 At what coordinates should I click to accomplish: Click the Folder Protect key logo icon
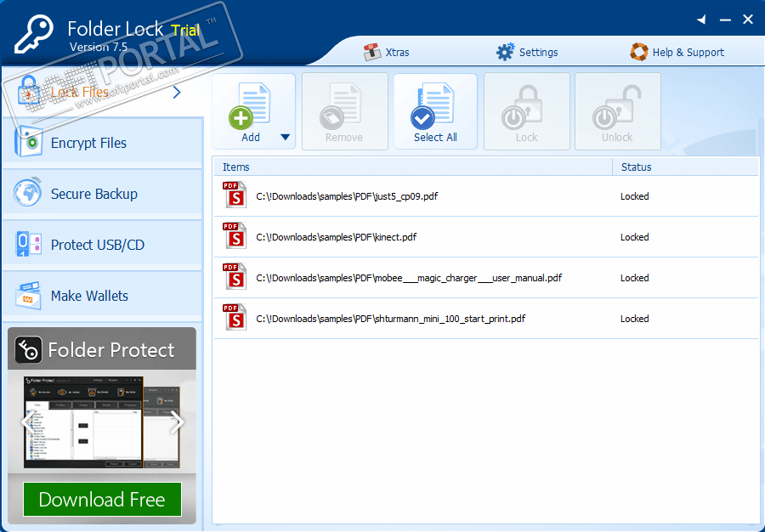pyautogui.click(x=28, y=349)
